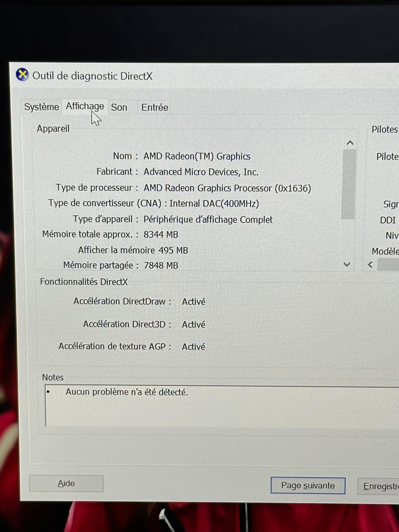The width and height of the screenshot is (399, 532).
Task: Click the 'Type de convertisseur (CNA)' label
Action: coord(105,203)
